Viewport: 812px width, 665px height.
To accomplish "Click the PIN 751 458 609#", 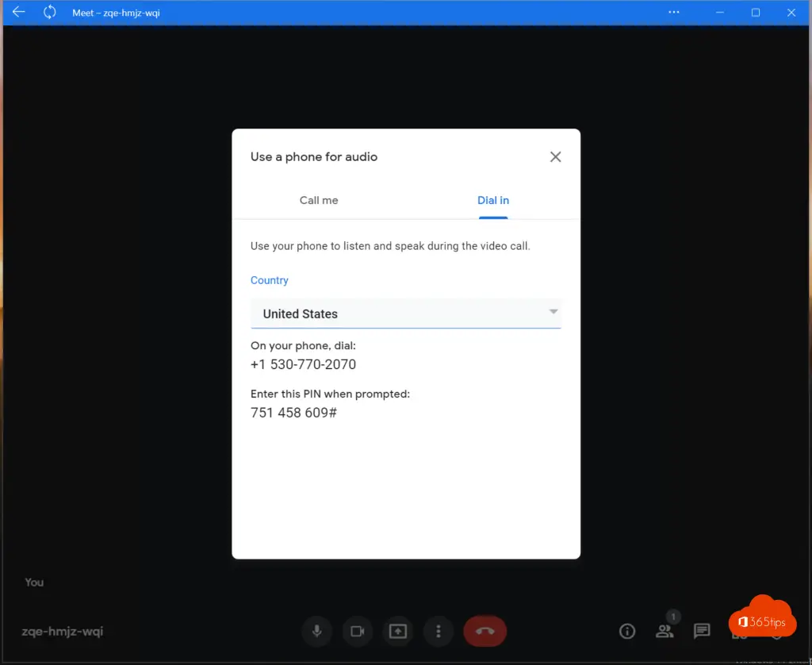I will pyautogui.click(x=293, y=413).
